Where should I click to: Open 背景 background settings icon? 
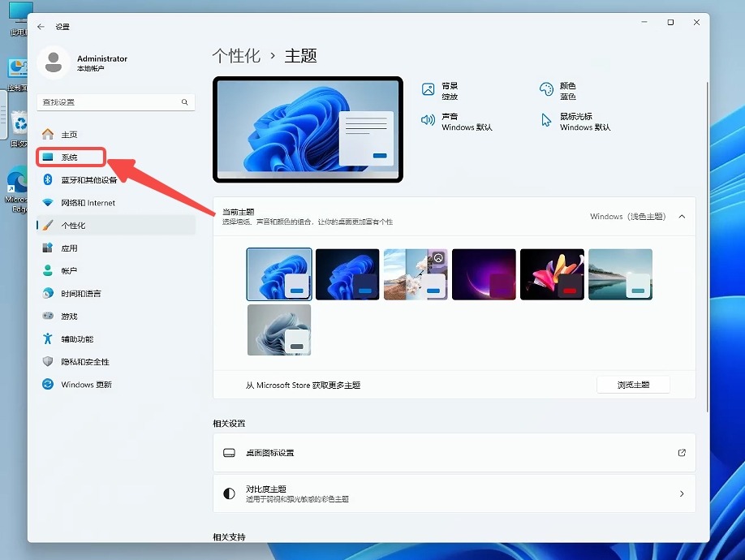(x=428, y=90)
